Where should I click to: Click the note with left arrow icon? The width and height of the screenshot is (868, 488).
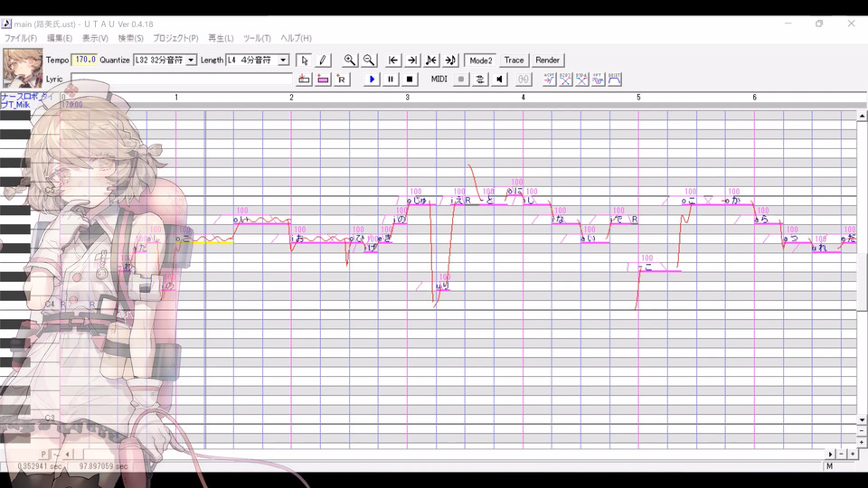[431, 61]
